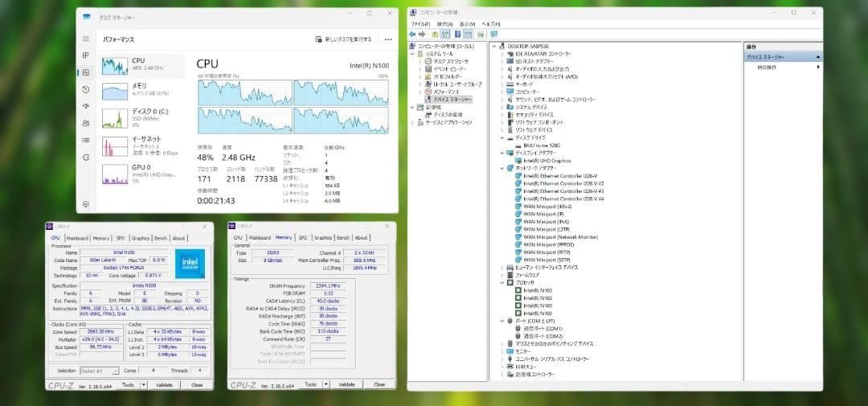Toggle Show/Hide Console Tree toolbar icon

coord(445,35)
